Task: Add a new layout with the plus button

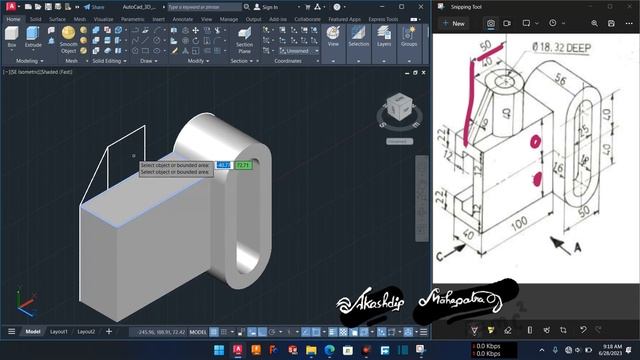Action: (x=109, y=331)
